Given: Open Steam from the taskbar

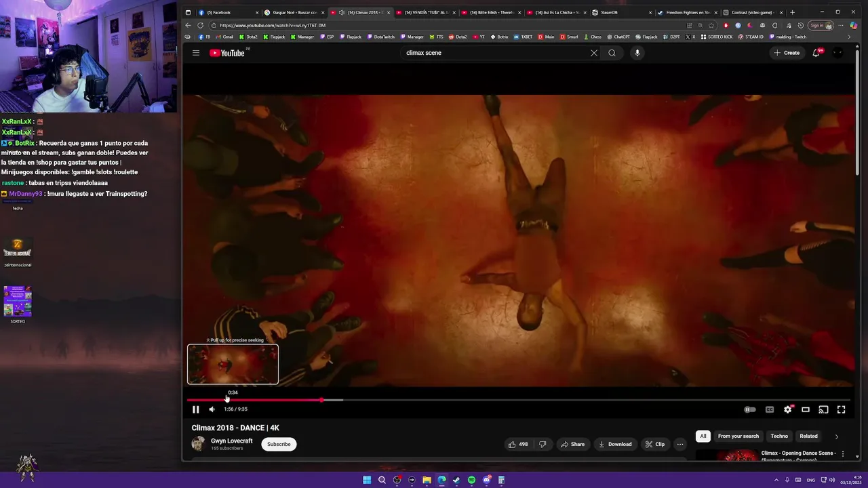Looking at the screenshot, I should pos(456,480).
